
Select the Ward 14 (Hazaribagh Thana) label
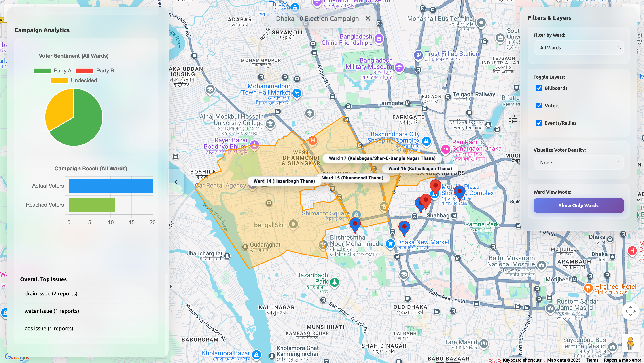tap(284, 181)
